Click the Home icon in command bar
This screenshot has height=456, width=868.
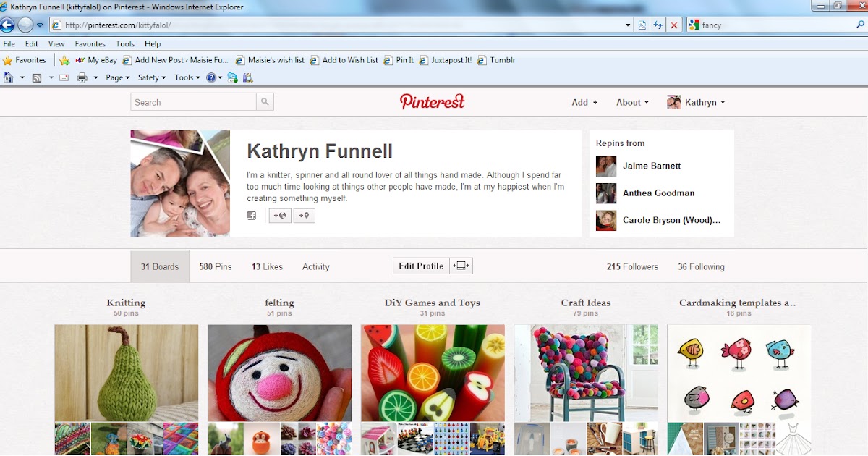coord(7,77)
